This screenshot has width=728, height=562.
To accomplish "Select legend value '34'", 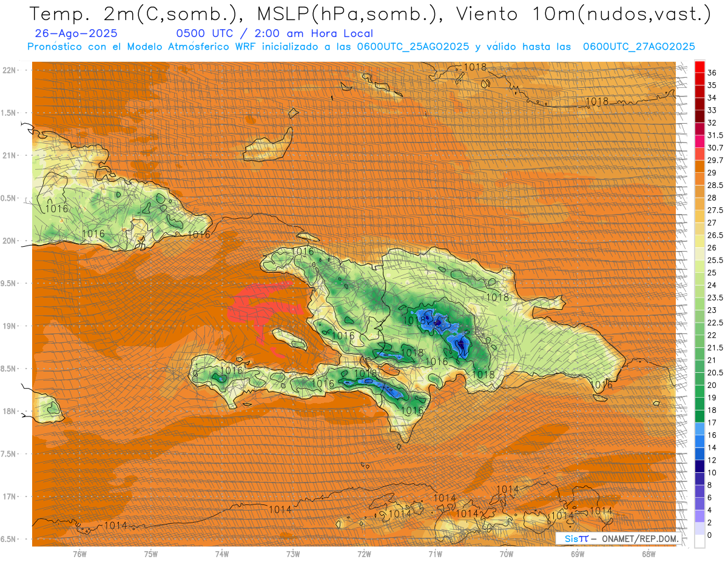I will click(712, 98).
